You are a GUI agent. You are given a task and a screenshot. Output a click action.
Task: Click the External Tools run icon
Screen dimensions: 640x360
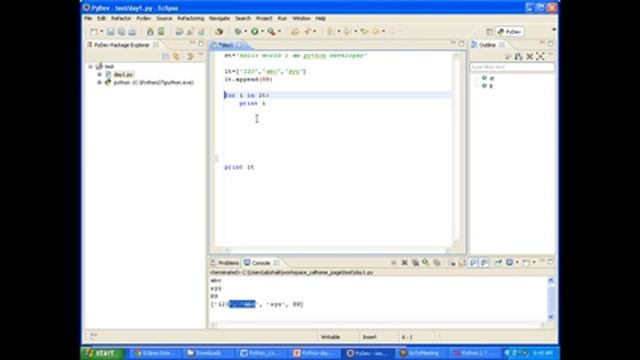(271, 31)
